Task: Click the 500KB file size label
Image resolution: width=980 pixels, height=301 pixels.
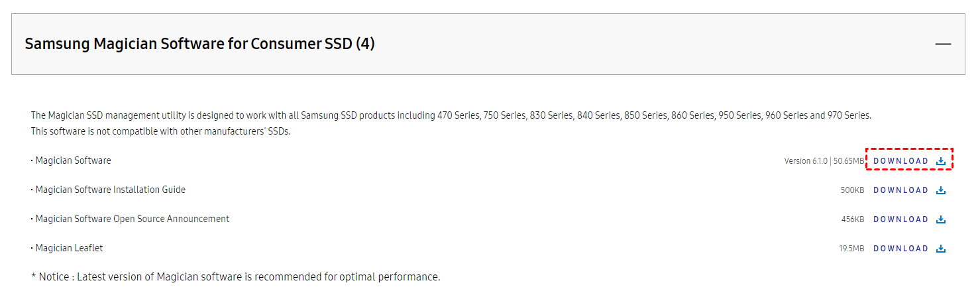Action: pos(852,190)
